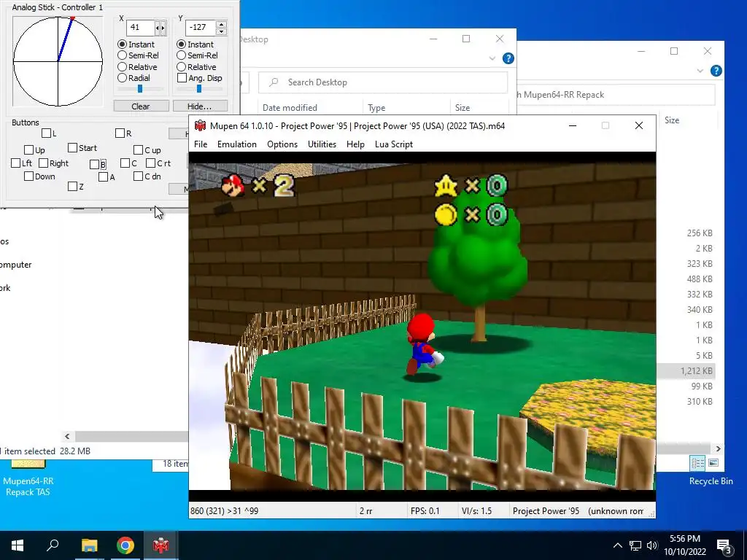Check the Start button checkbox
The width and height of the screenshot is (747, 560).
pyautogui.click(x=72, y=148)
